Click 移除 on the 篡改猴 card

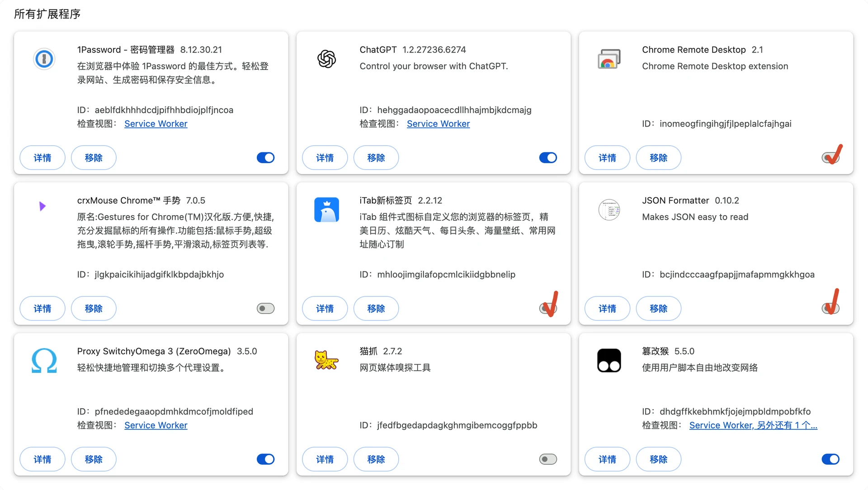(659, 459)
